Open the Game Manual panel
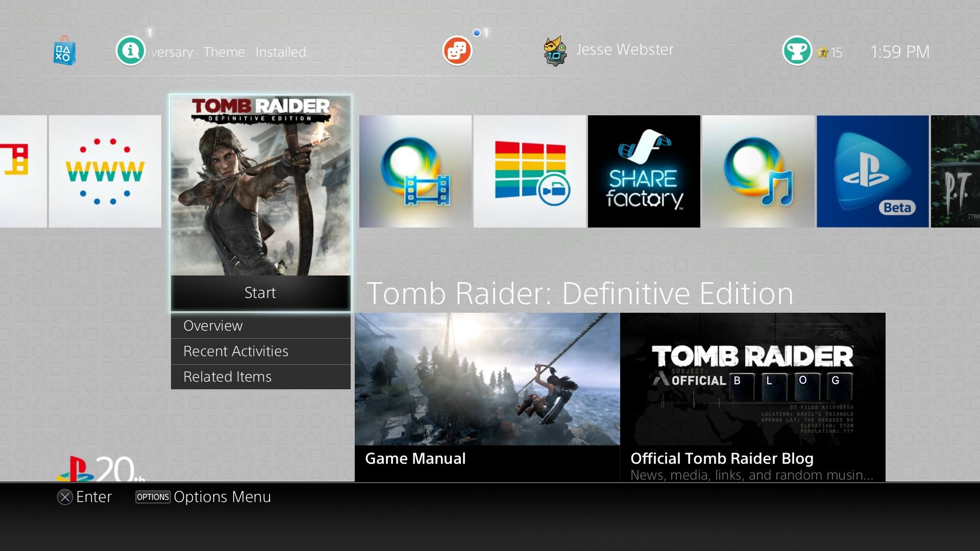Image resolution: width=980 pixels, height=551 pixels. tap(487, 397)
